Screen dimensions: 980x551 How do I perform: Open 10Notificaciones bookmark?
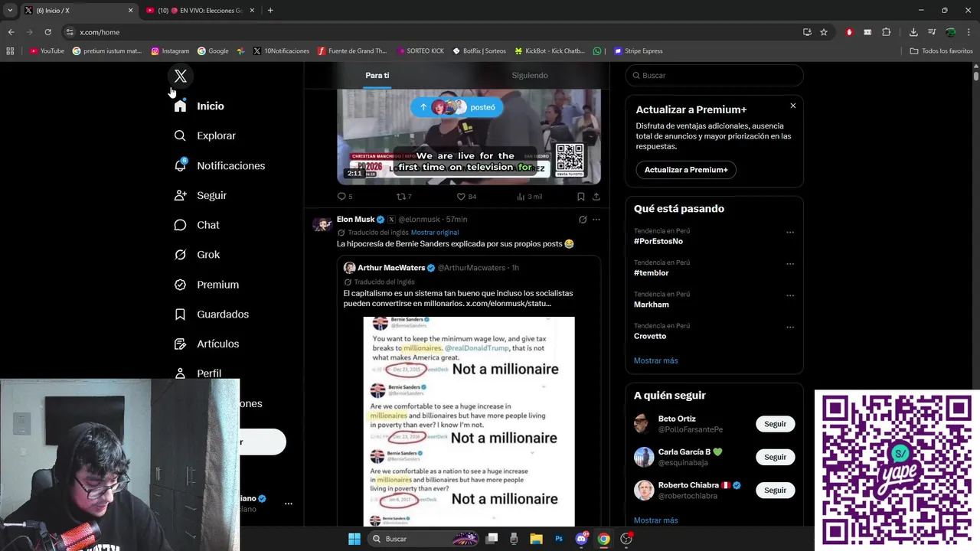click(281, 51)
